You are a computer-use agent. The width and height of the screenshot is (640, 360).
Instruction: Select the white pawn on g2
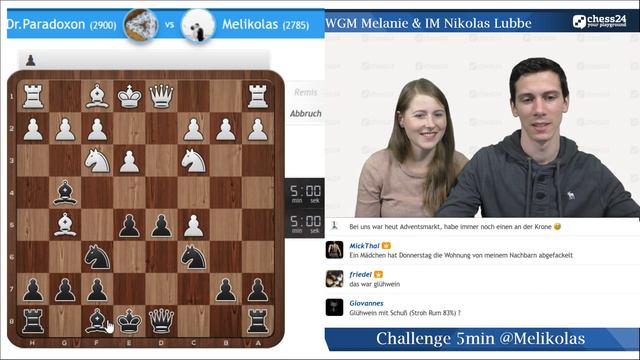click(x=65, y=129)
